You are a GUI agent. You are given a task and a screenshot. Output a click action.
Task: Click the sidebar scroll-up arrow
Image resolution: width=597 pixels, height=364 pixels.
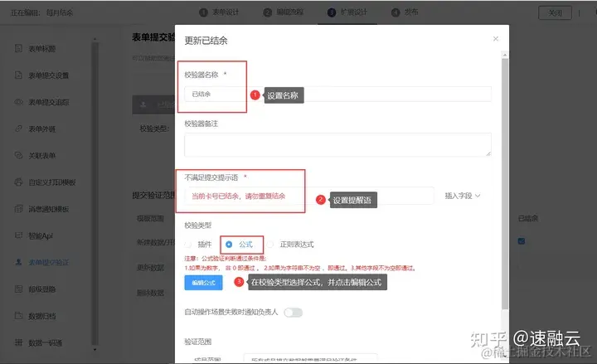(95, 38)
